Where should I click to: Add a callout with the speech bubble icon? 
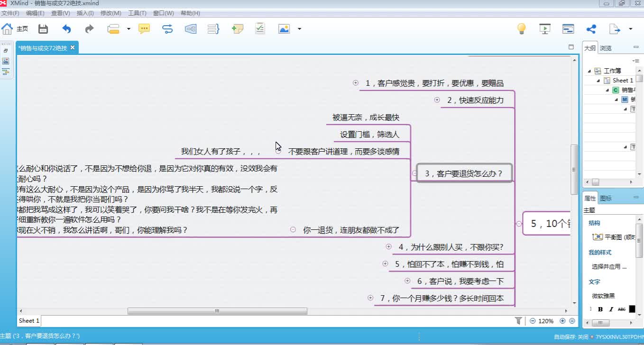(x=144, y=29)
